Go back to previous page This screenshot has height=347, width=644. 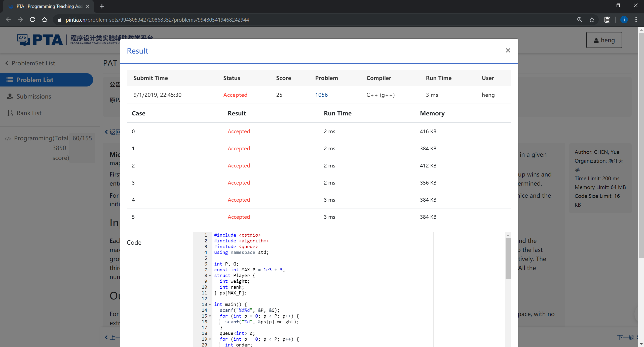(8, 20)
